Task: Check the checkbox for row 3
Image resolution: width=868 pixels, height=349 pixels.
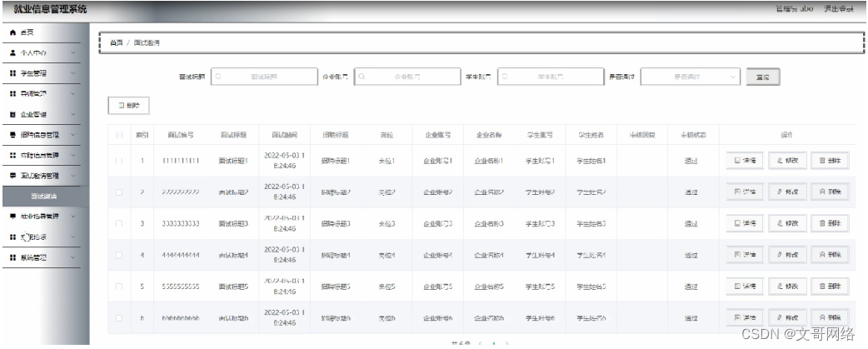Action: (118, 223)
